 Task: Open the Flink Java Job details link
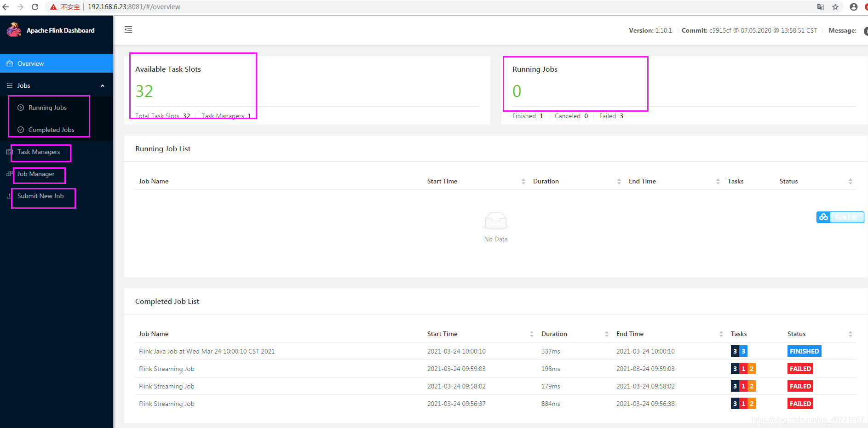coord(207,351)
